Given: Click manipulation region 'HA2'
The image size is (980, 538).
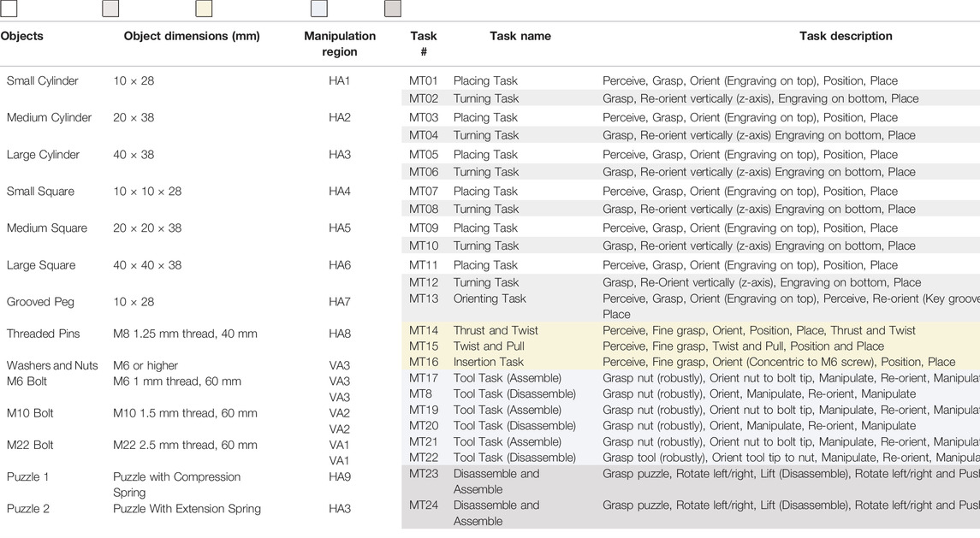Looking at the screenshot, I should click(340, 117).
